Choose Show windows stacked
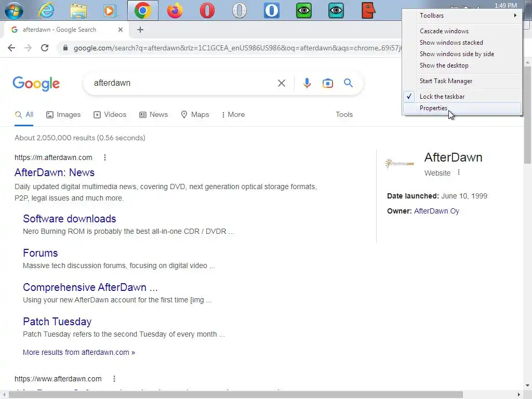 tap(462, 43)
